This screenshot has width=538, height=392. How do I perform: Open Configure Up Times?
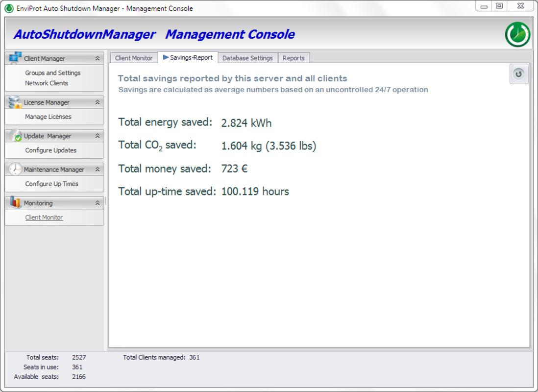(51, 184)
